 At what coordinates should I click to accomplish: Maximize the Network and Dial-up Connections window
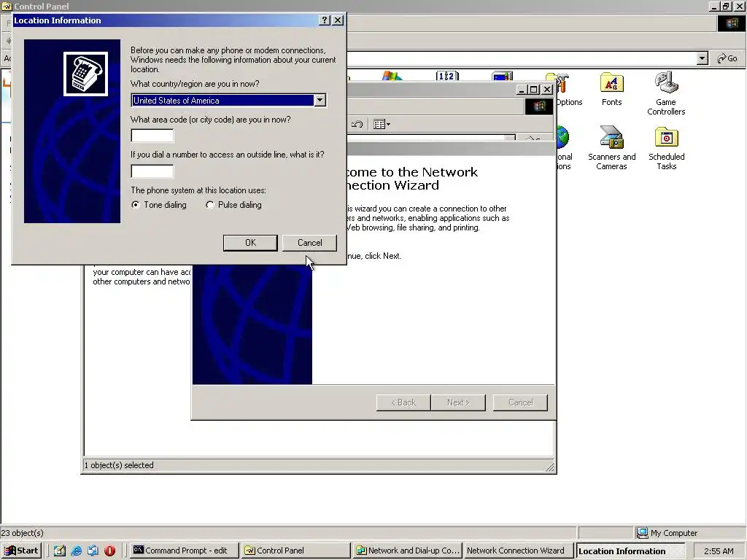(534, 90)
